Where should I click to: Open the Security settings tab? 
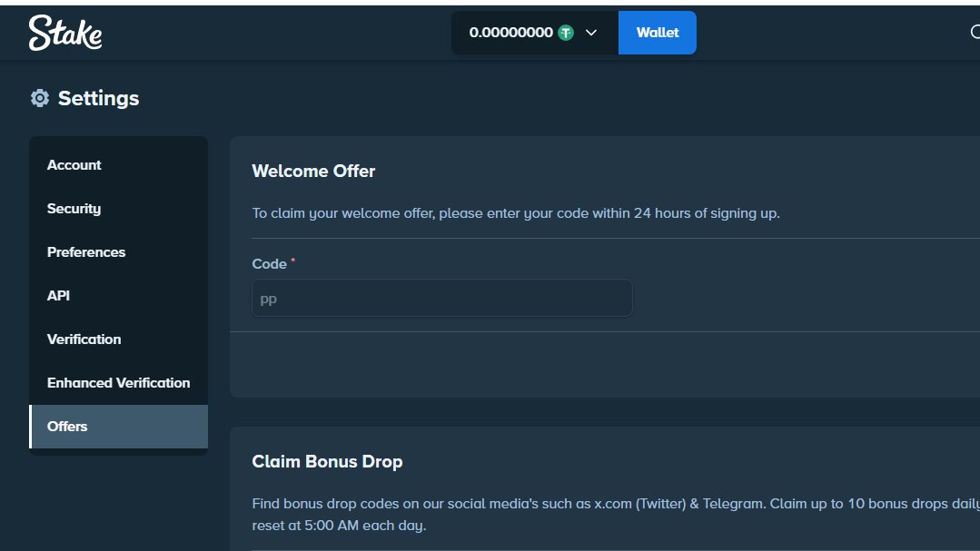pyautogui.click(x=118, y=209)
